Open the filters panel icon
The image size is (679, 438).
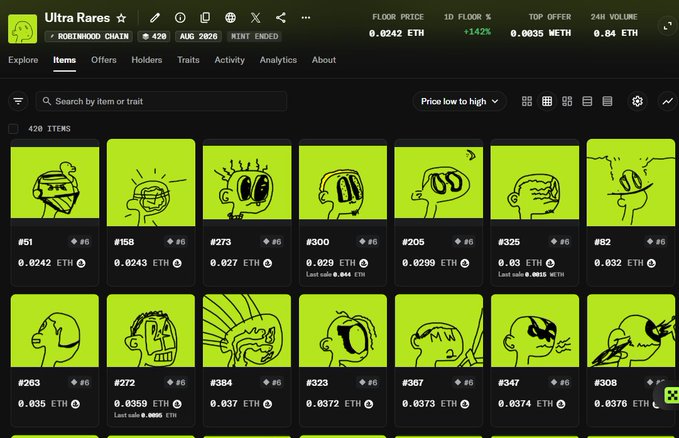(x=18, y=101)
